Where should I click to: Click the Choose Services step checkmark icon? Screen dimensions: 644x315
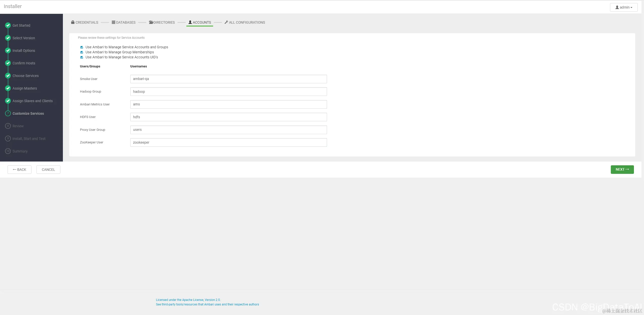[x=8, y=75]
